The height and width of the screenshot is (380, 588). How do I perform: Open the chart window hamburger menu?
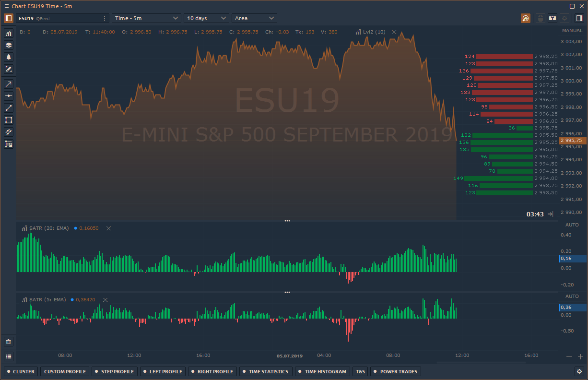(x=7, y=6)
